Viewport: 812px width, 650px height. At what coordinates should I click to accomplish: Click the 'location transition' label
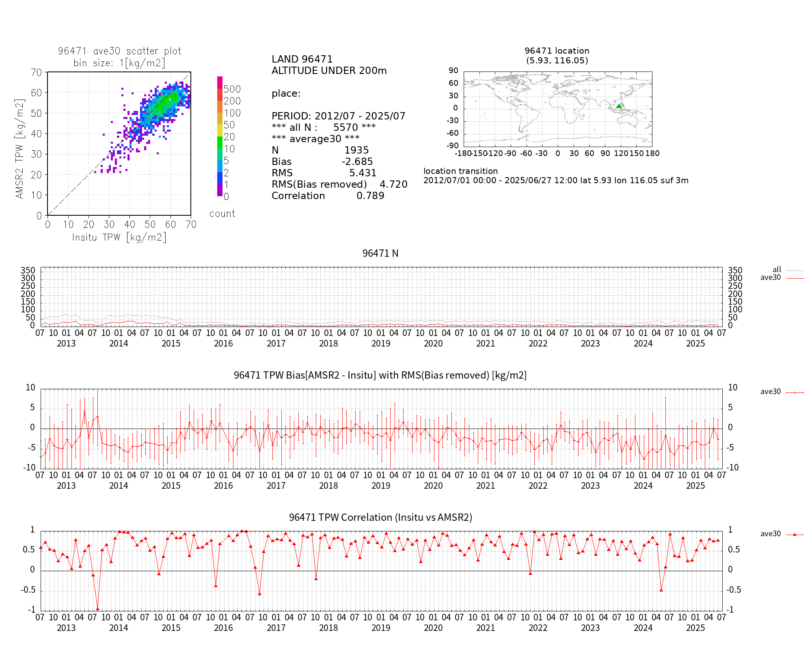click(x=460, y=171)
